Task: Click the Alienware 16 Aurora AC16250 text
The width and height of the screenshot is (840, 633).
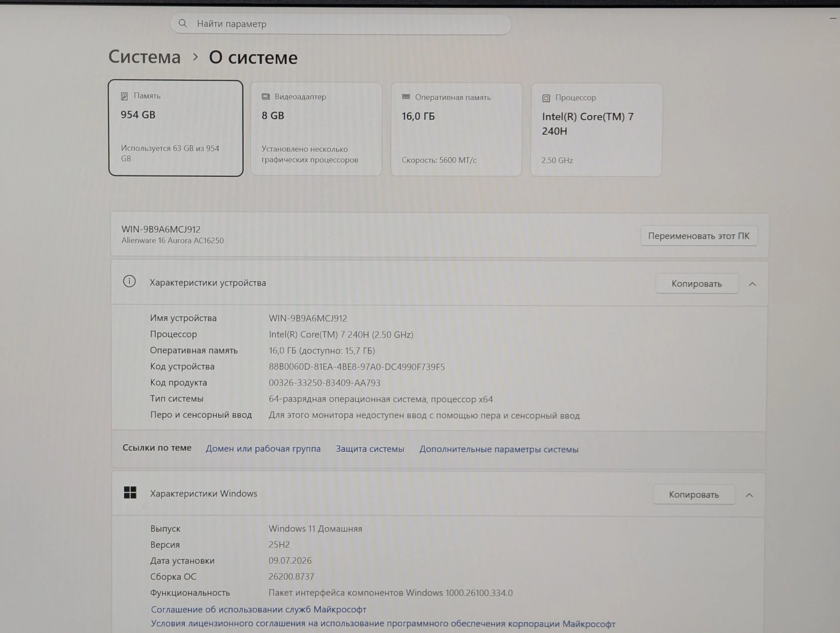Action: click(173, 240)
